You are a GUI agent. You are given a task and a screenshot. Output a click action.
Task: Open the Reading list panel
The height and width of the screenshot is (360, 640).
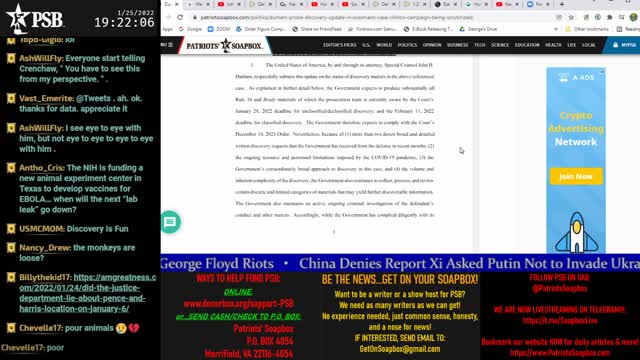pyautogui.click(x=628, y=29)
